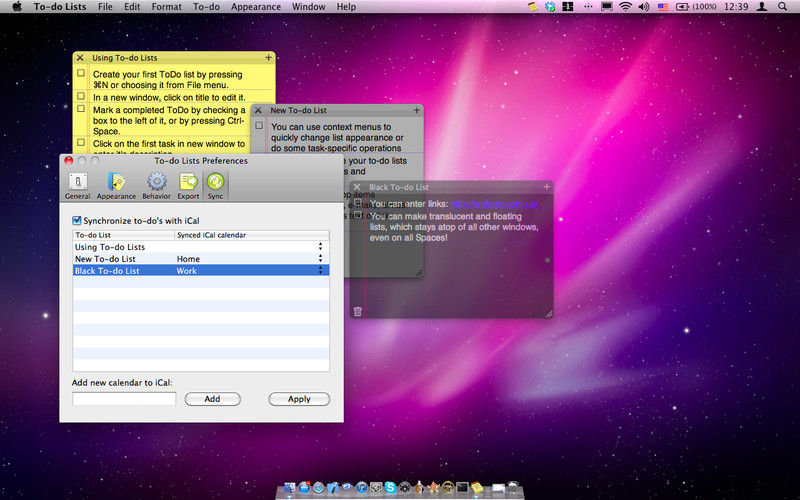Close the Black To-do List note
This screenshot has width=800, height=500.
357,187
